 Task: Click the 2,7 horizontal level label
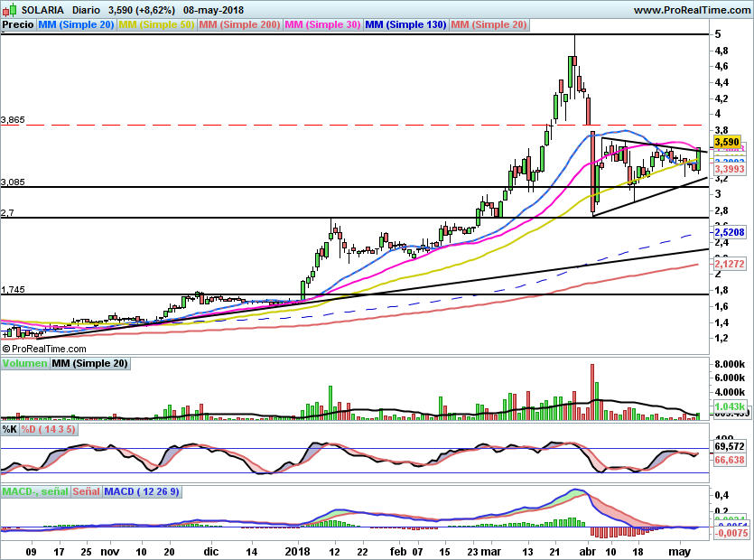8,212
